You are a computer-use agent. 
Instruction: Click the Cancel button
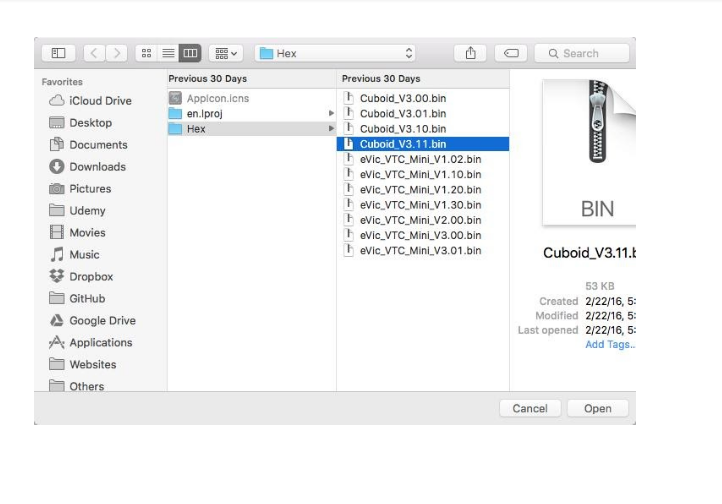click(530, 409)
